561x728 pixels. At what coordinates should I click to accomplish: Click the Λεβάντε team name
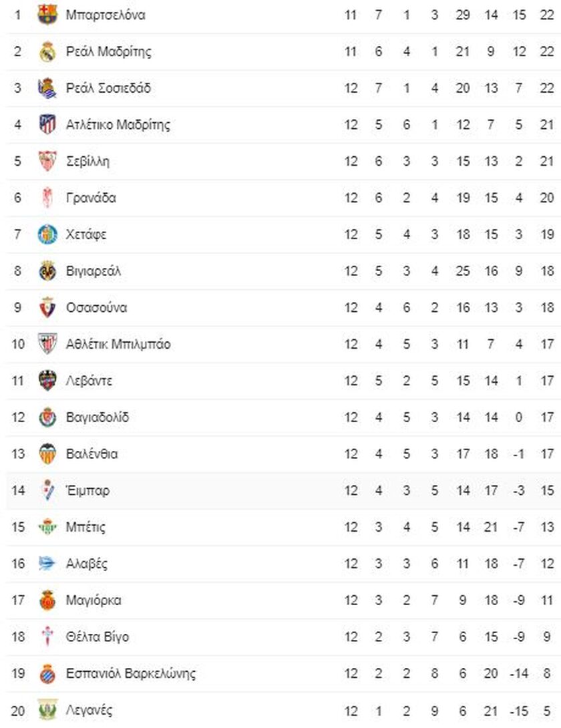point(89,381)
